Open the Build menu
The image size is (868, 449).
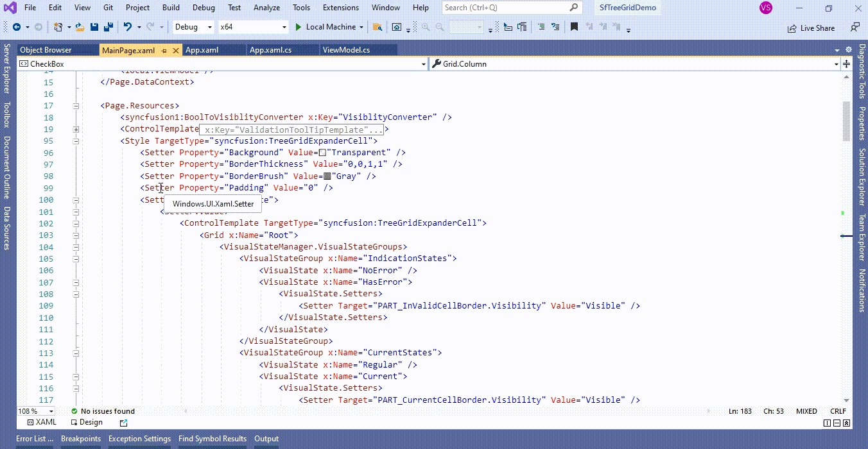pyautogui.click(x=171, y=8)
